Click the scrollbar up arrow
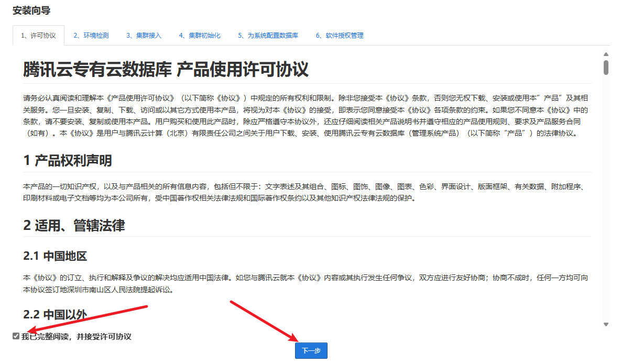The height and width of the screenshot is (364, 621). (606, 54)
